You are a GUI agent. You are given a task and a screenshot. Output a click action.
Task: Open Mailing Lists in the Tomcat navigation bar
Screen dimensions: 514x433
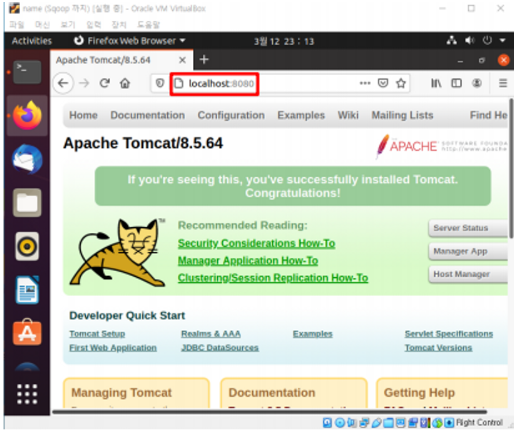click(402, 115)
